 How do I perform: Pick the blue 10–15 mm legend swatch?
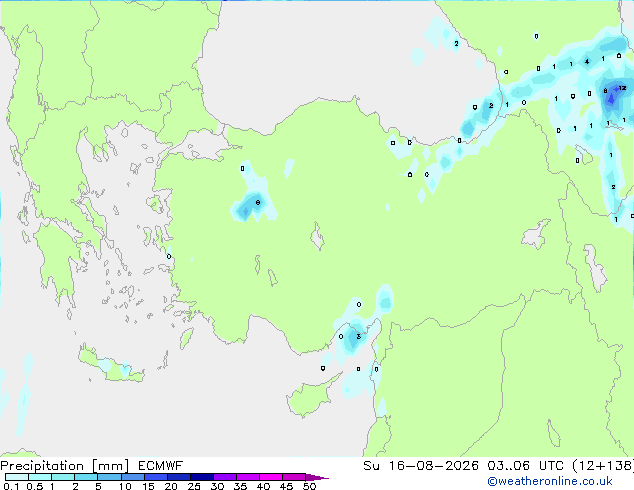pos(133,477)
